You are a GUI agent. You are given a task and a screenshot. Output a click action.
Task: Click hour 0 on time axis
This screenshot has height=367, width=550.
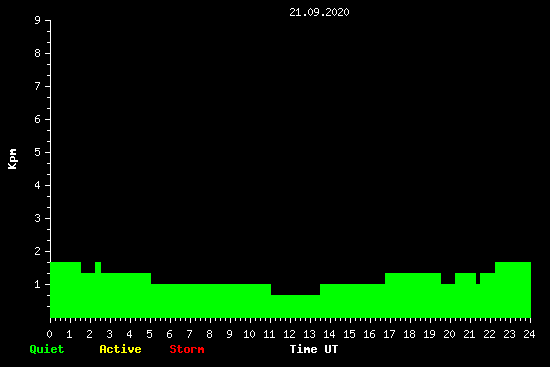click(x=49, y=334)
